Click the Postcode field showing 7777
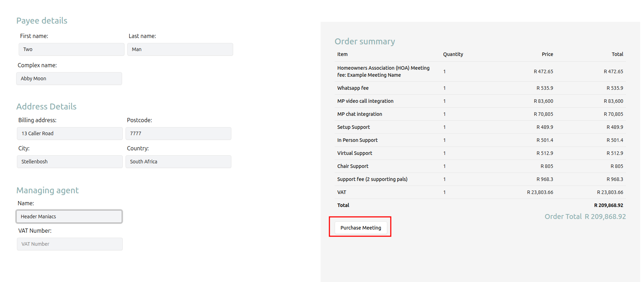 [178, 133]
